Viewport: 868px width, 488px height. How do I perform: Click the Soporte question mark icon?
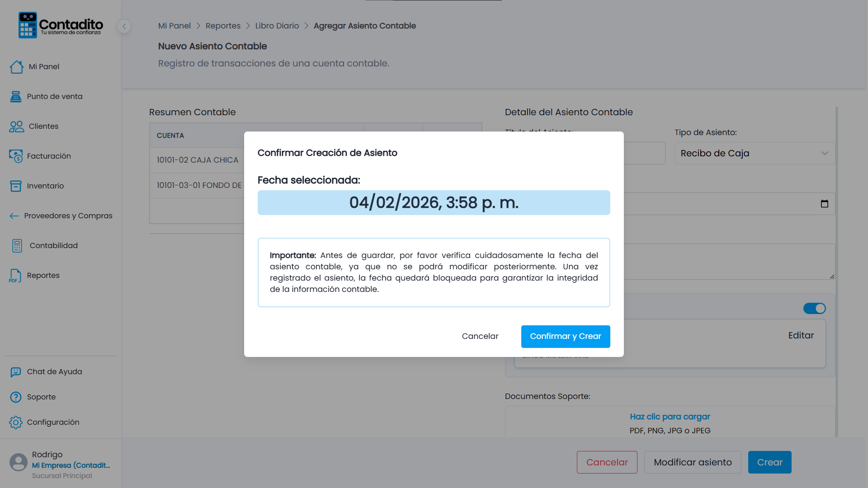(x=16, y=397)
